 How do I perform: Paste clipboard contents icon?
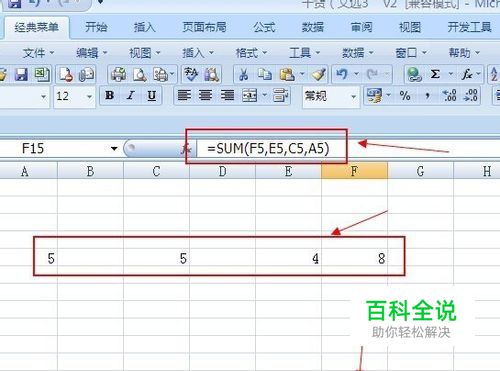pyautogui.click(x=287, y=74)
